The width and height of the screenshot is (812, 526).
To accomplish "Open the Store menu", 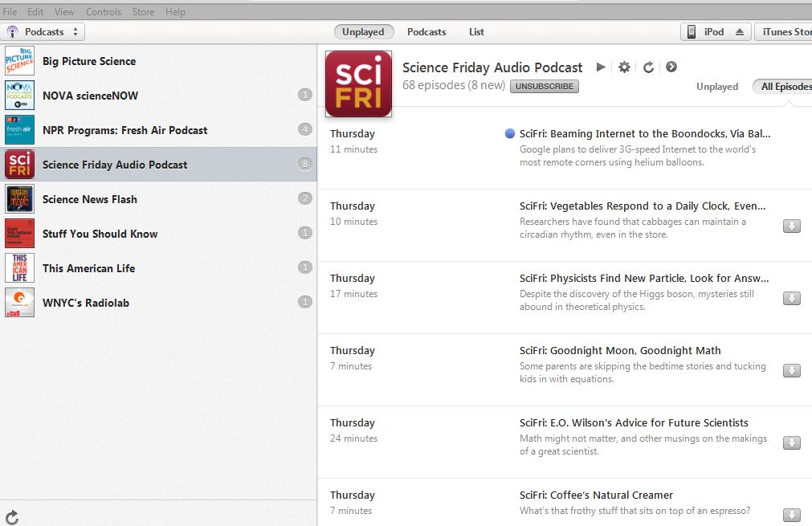I will point(143,11).
